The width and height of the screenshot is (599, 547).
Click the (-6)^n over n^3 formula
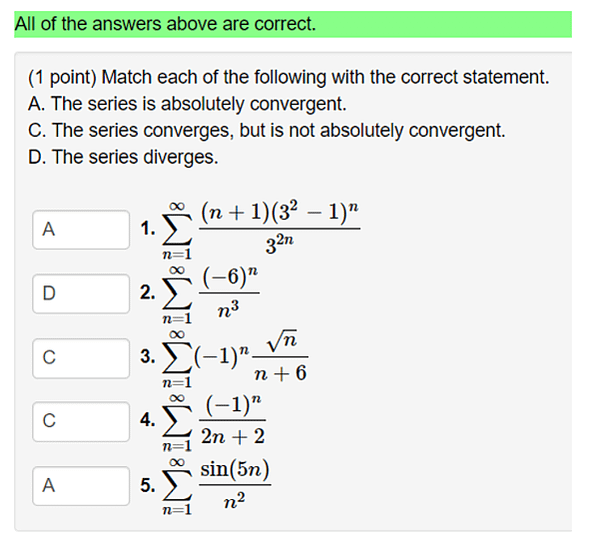[x=210, y=293]
